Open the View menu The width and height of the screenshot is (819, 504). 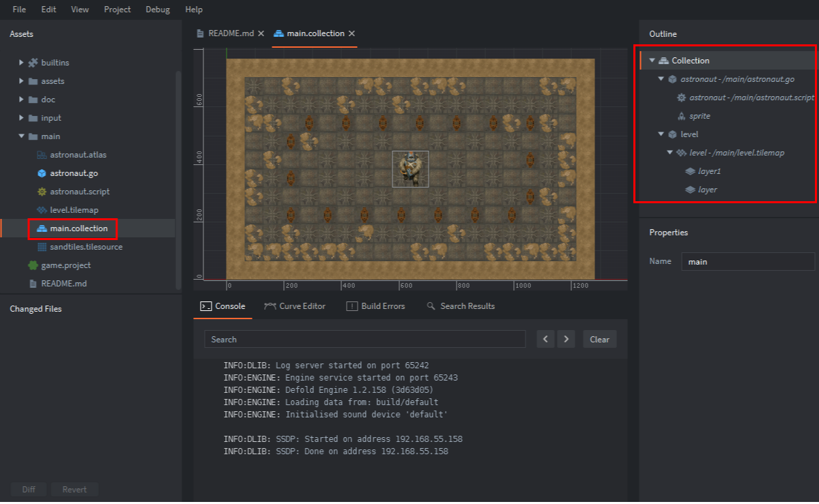[x=80, y=10]
